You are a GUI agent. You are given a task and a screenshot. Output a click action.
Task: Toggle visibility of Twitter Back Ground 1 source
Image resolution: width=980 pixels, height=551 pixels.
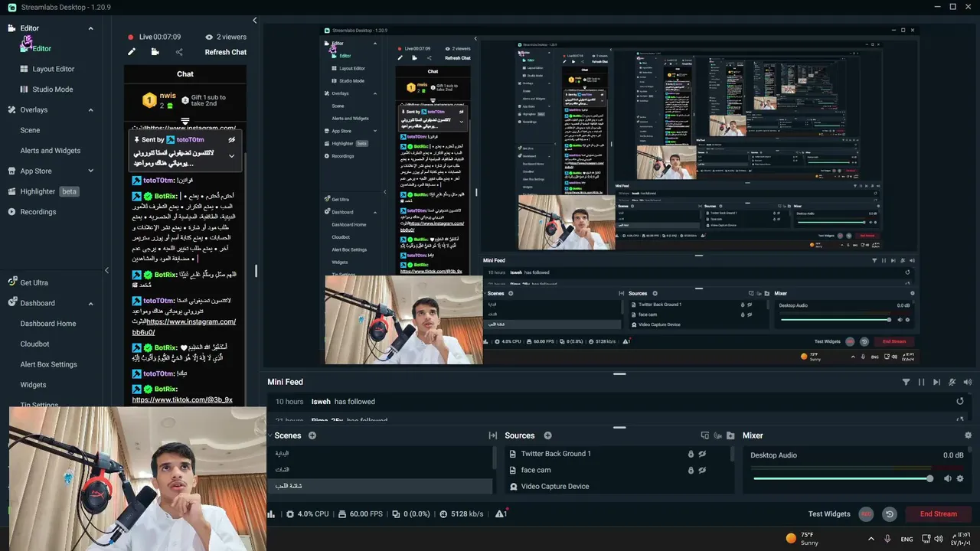tap(702, 454)
